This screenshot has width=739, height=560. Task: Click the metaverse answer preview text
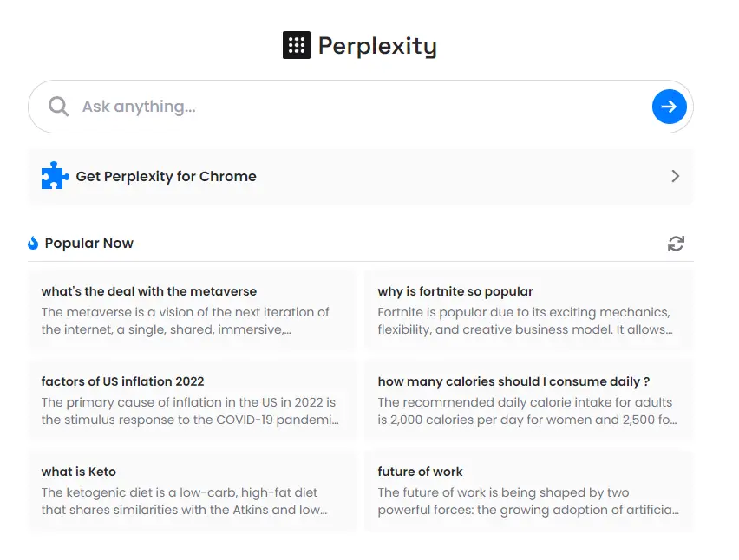tap(186, 321)
